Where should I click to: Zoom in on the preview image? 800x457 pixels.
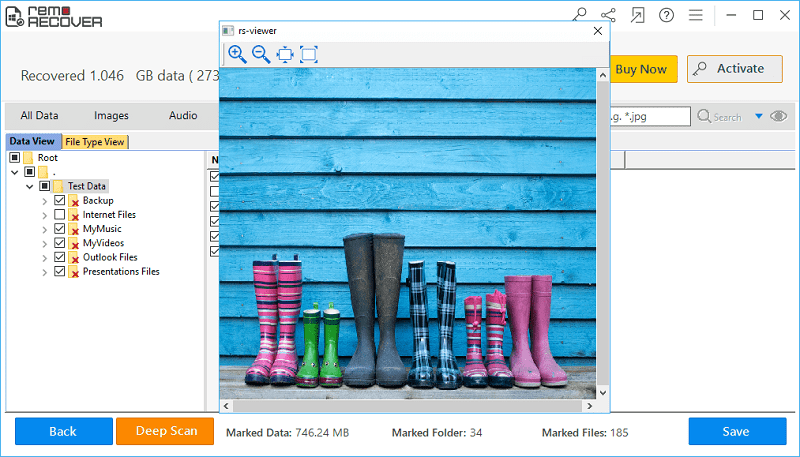tap(237, 54)
